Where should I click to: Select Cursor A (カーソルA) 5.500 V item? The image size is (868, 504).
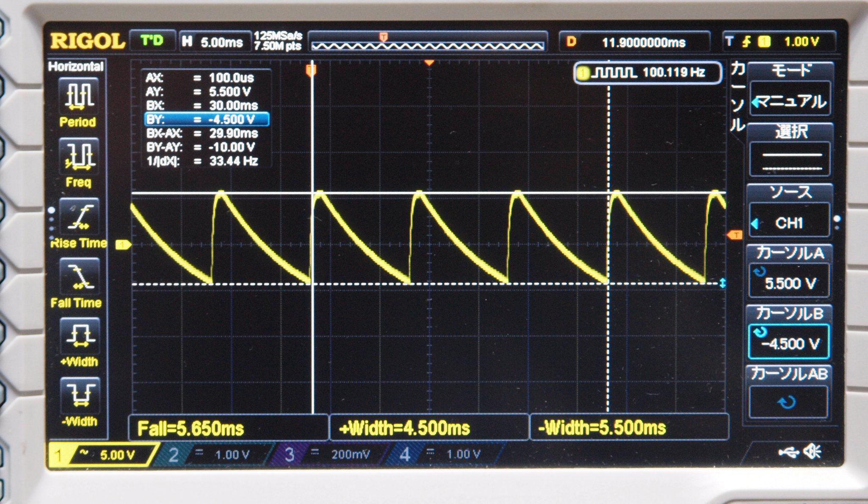pyautogui.click(x=789, y=282)
